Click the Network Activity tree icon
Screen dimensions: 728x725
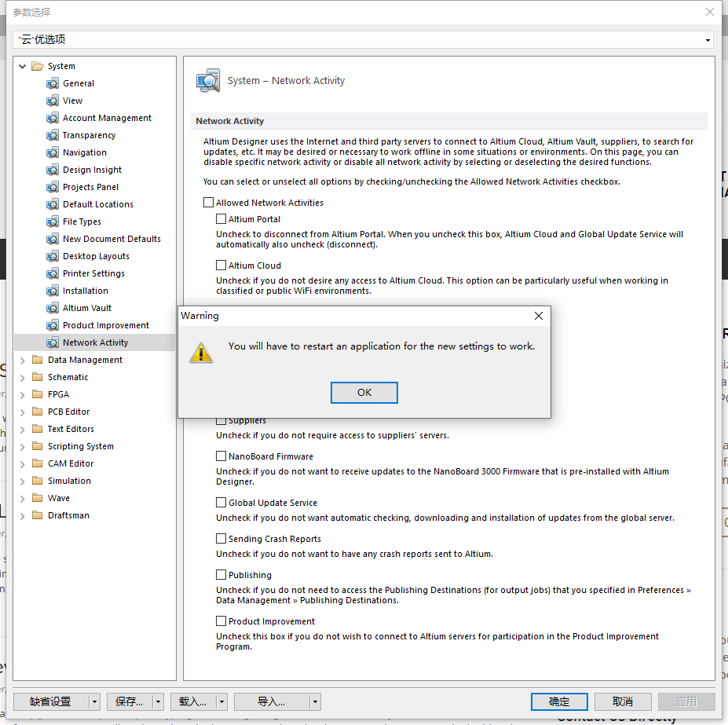(53, 342)
